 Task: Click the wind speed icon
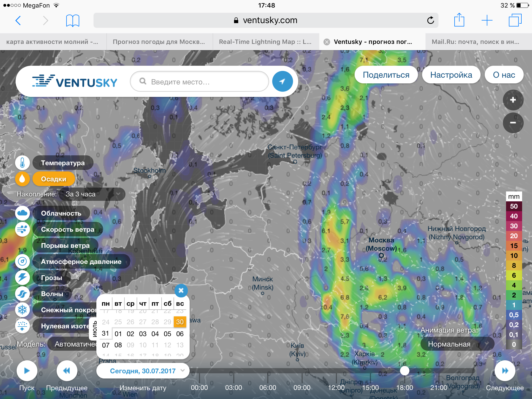pos(22,229)
